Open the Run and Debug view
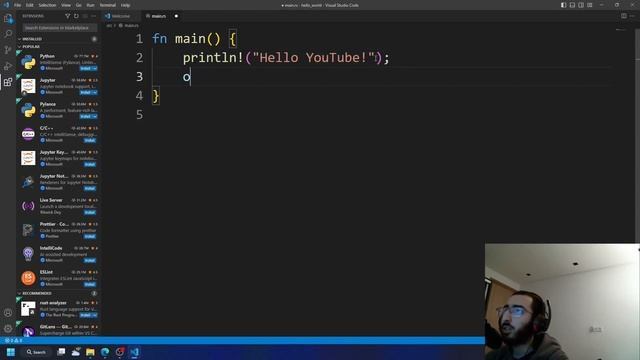Screen dimensions: 640x360 [x=8, y=66]
